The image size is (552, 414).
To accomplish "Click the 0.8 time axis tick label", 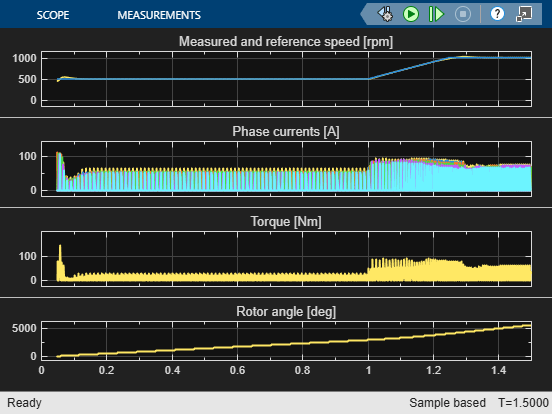I will coord(302,370).
